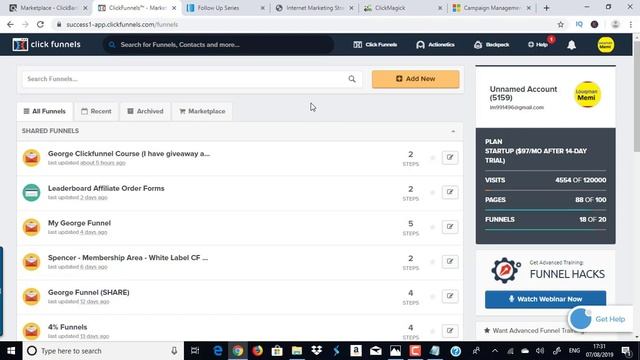640x360 pixels.
Task: Bookmark this page with star icon
Action: [x=560, y=24]
